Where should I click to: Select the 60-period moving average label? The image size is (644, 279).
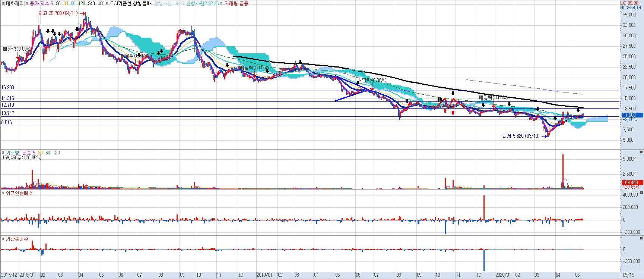coord(73,3)
